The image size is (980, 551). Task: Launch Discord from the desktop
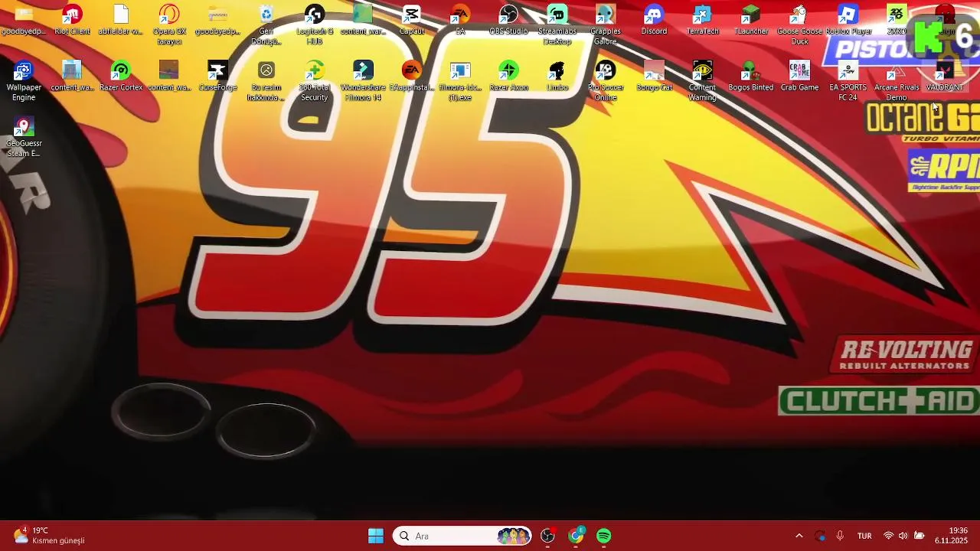(x=654, y=21)
